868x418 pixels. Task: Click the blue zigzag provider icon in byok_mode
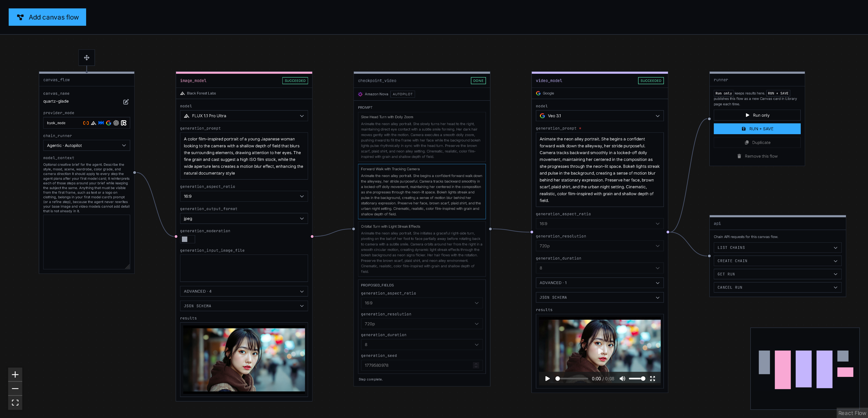101,123
